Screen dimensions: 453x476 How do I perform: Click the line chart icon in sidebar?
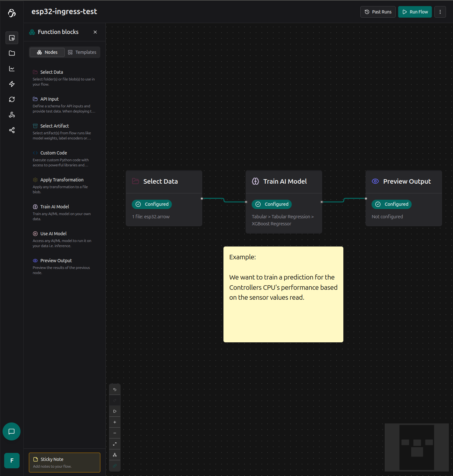[x=12, y=69]
